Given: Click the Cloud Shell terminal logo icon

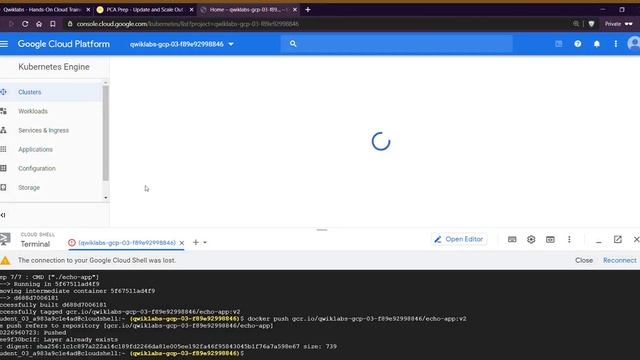Looking at the screenshot, I should 5,239.
